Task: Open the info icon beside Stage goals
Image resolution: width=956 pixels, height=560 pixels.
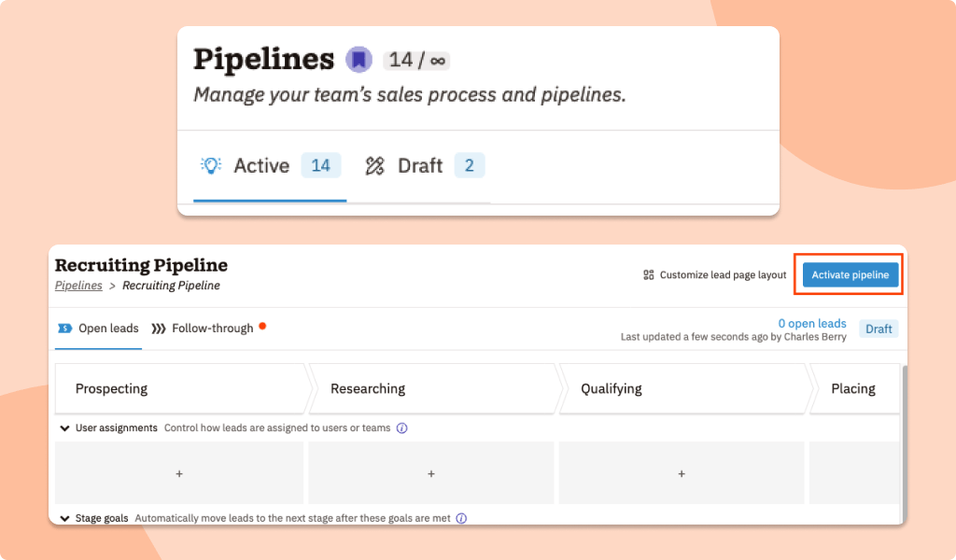Action: (x=461, y=518)
